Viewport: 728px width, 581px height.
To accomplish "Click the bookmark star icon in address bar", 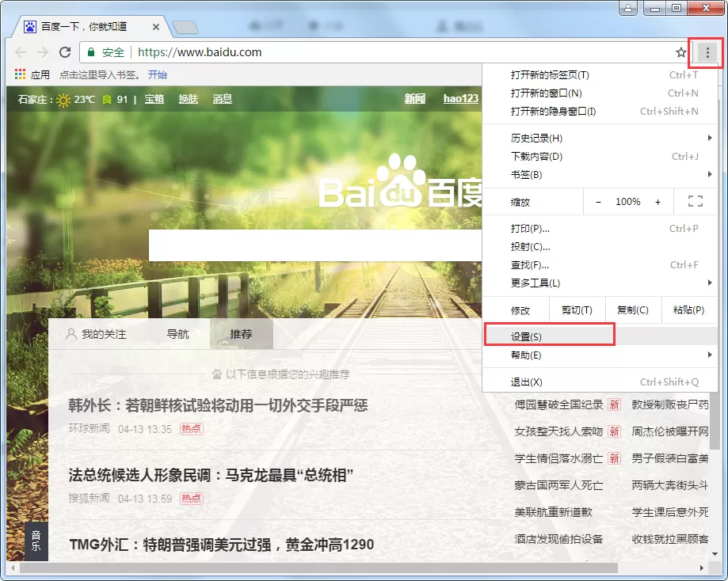I will (x=680, y=52).
